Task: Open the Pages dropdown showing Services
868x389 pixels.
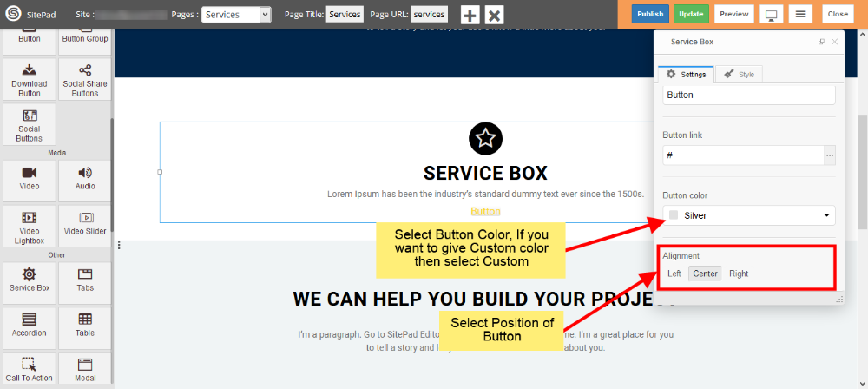Action: [236, 15]
